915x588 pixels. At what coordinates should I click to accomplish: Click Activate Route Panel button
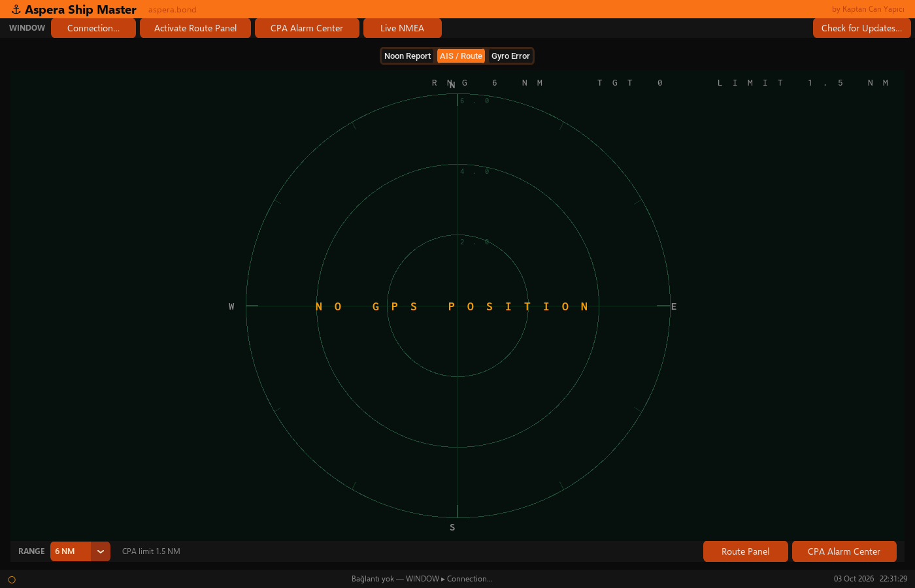point(195,28)
